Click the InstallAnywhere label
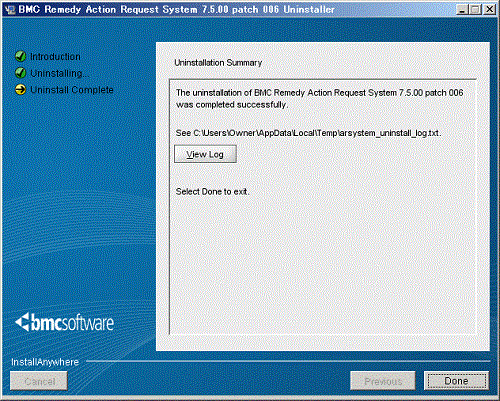500x401 pixels. [45, 362]
